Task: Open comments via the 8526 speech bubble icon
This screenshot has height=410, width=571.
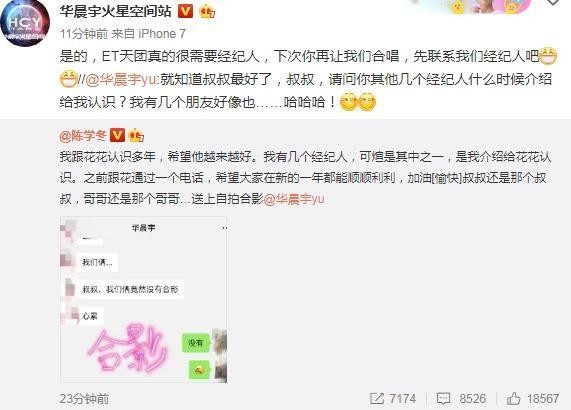Action: click(x=443, y=399)
